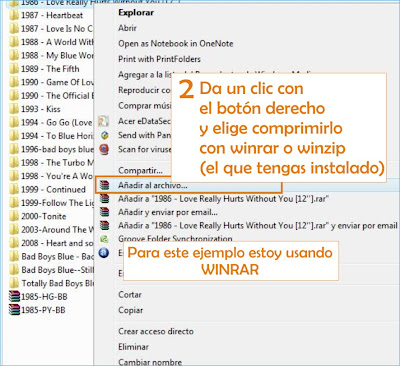400x366 pixels.
Task: Click the Send with Pando icon
Action: pos(105,135)
